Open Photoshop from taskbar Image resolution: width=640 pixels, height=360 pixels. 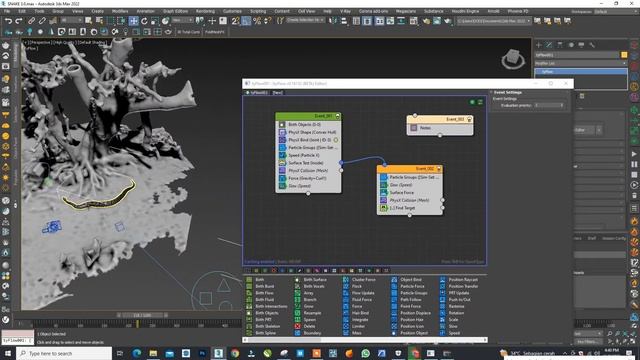(202, 353)
